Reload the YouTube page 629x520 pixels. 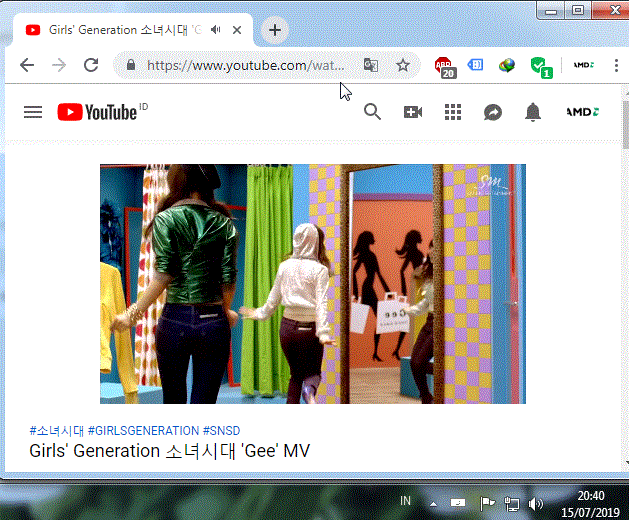click(91, 65)
